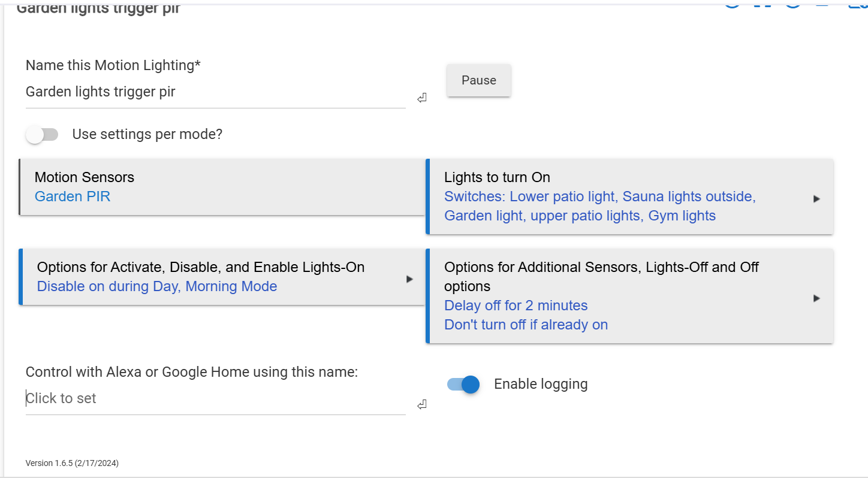Click the Alexa or Google Home name field
The height and width of the screenshot is (478, 868).
215,399
